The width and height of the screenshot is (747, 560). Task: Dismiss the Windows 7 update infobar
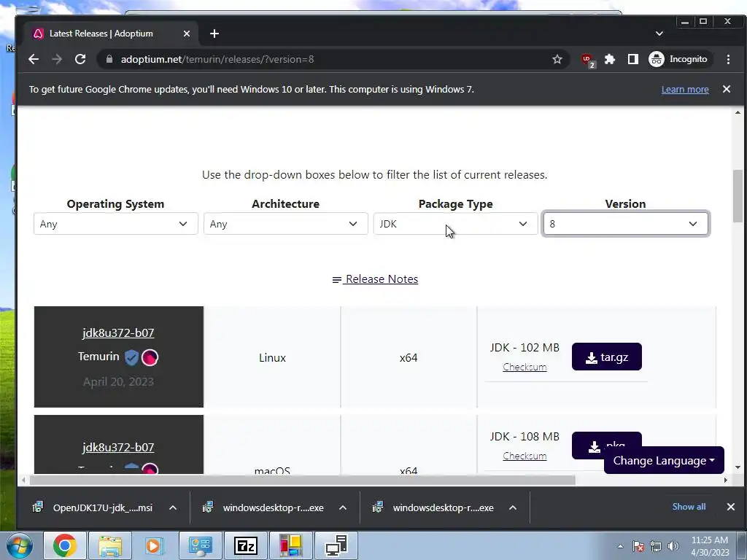(726, 89)
